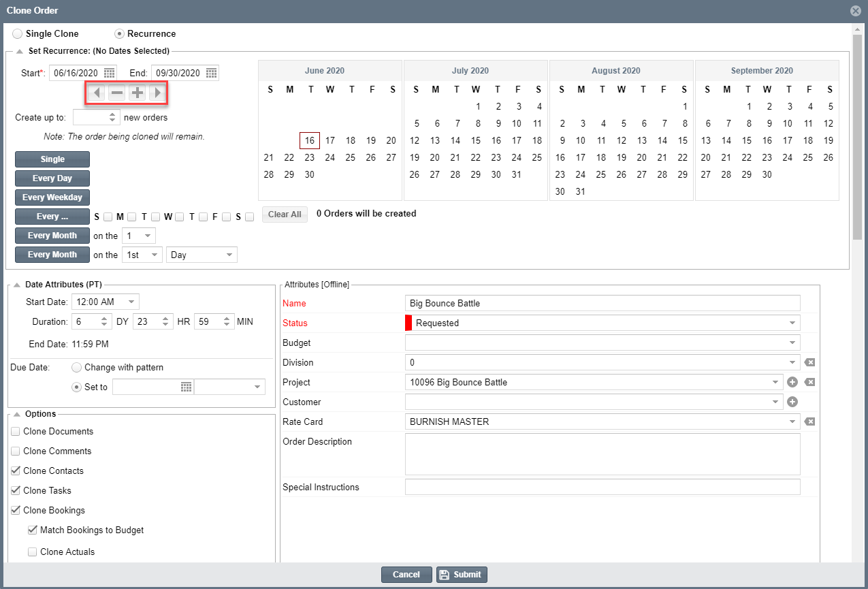The width and height of the screenshot is (868, 589).
Task: Open the Due Date time dropdown
Action: coord(257,387)
